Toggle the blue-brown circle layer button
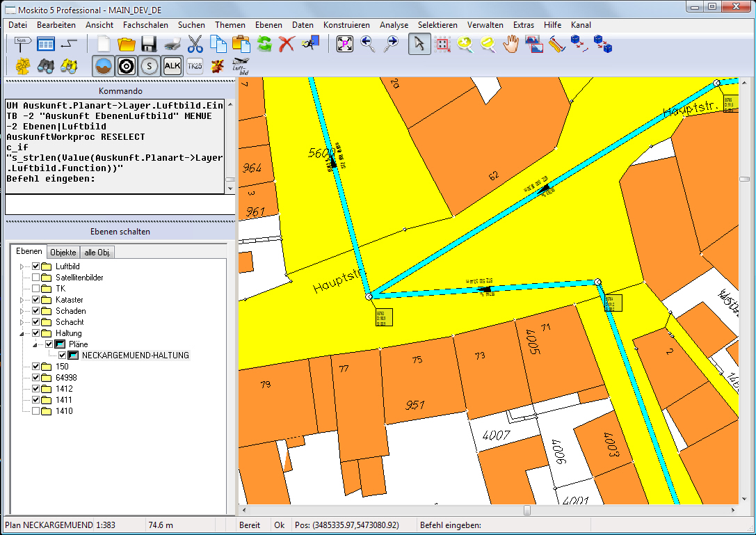Screen dimensions: 756x535 [104, 66]
